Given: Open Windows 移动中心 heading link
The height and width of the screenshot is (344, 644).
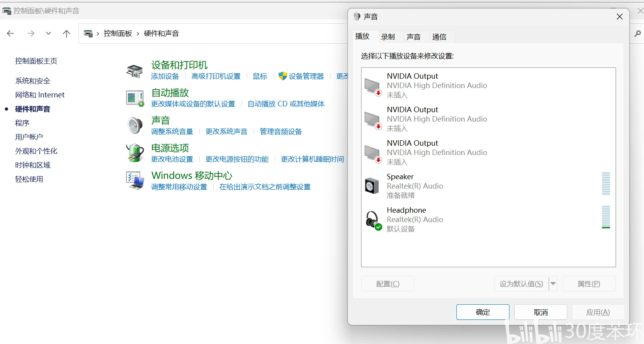Looking at the screenshot, I should (x=192, y=176).
